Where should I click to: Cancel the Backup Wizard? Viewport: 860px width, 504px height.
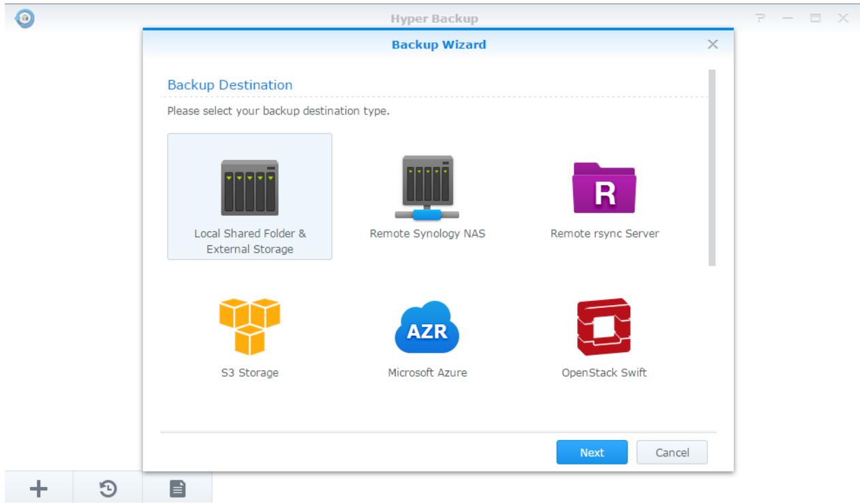click(672, 452)
